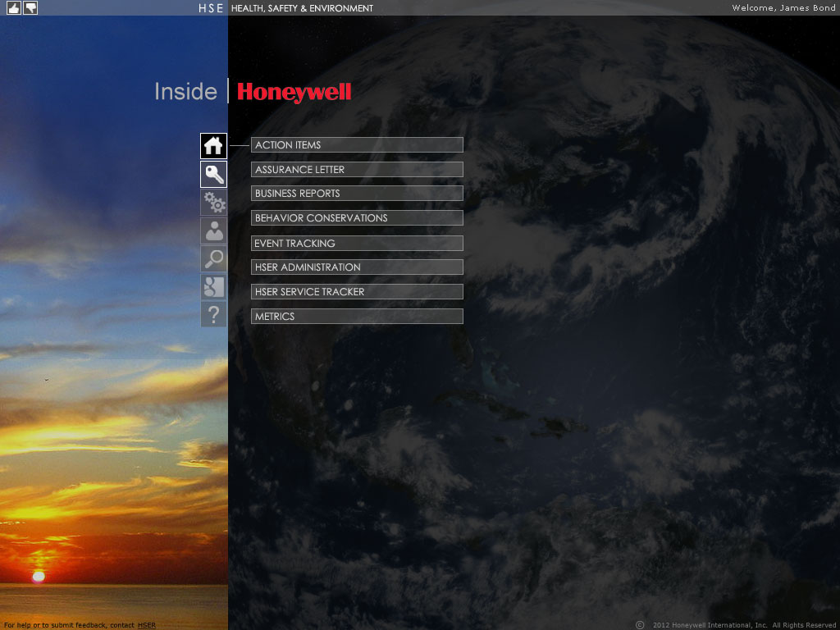Select the Home icon in sidebar
840x630 pixels.
pos(213,146)
